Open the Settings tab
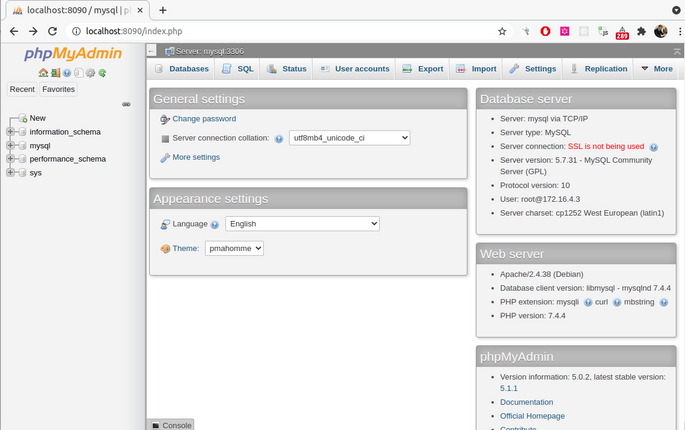 [533, 69]
